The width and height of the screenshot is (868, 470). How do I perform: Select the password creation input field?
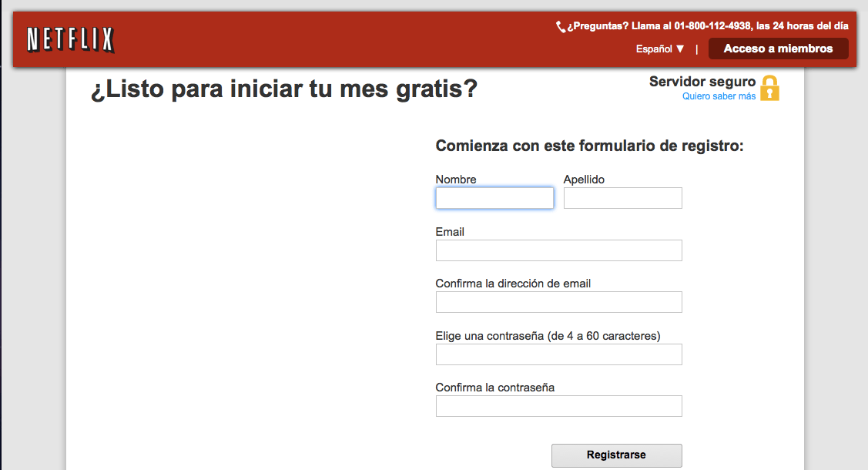click(x=558, y=354)
